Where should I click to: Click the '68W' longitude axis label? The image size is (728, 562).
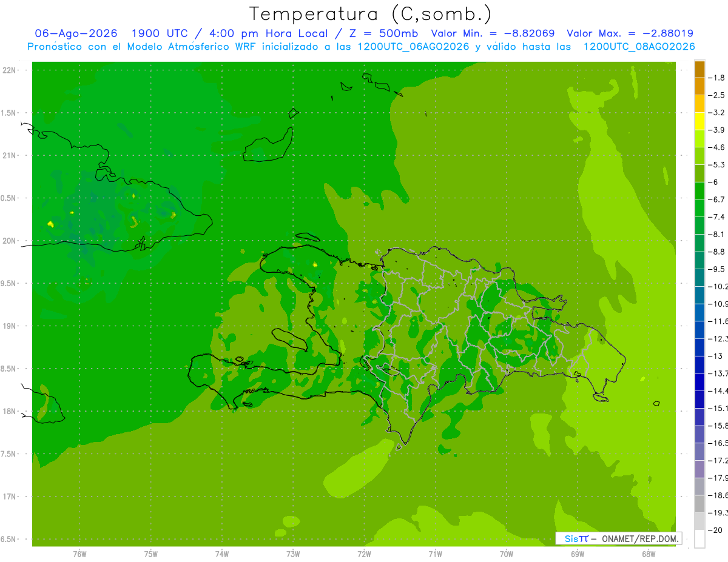(x=649, y=554)
